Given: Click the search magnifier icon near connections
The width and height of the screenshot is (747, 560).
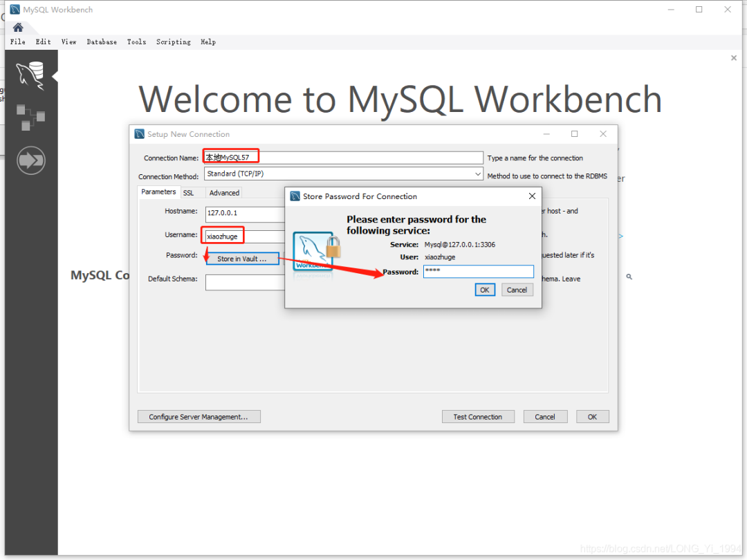Looking at the screenshot, I should pos(629,277).
